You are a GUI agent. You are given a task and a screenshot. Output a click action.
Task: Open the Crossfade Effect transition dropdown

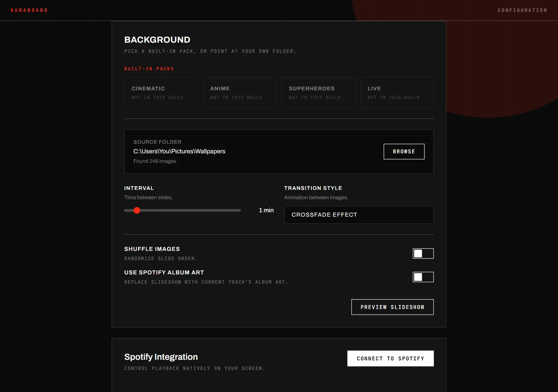(359, 215)
